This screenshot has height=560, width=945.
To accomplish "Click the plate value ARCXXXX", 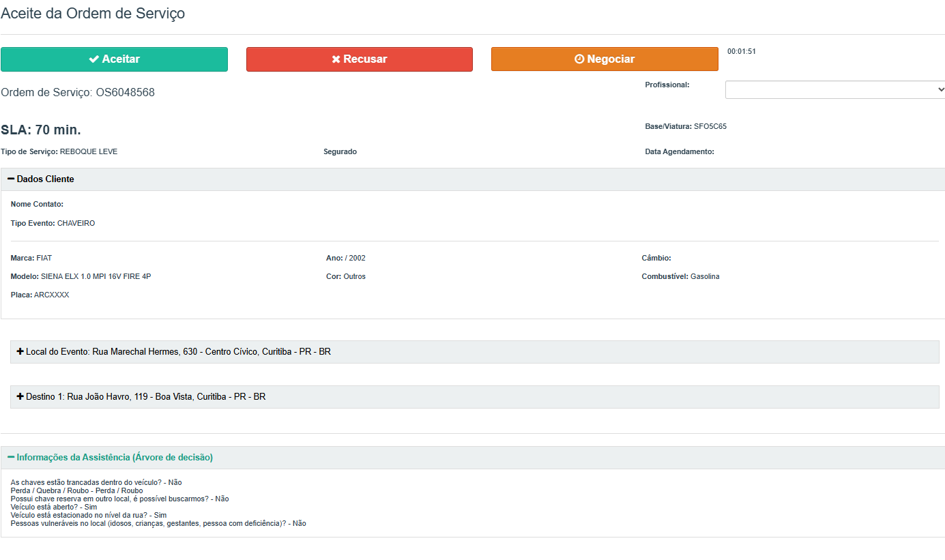I will (x=51, y=295).
